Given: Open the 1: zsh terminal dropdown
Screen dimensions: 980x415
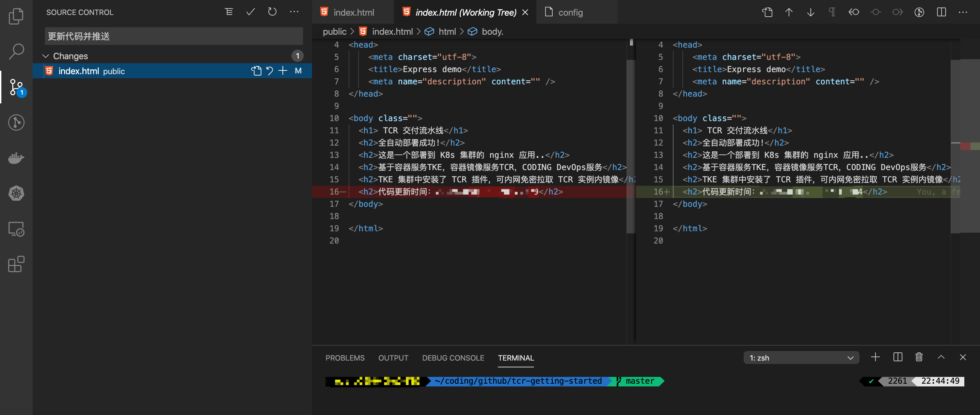Looking at the screenshot, I should tap(801, 358).
